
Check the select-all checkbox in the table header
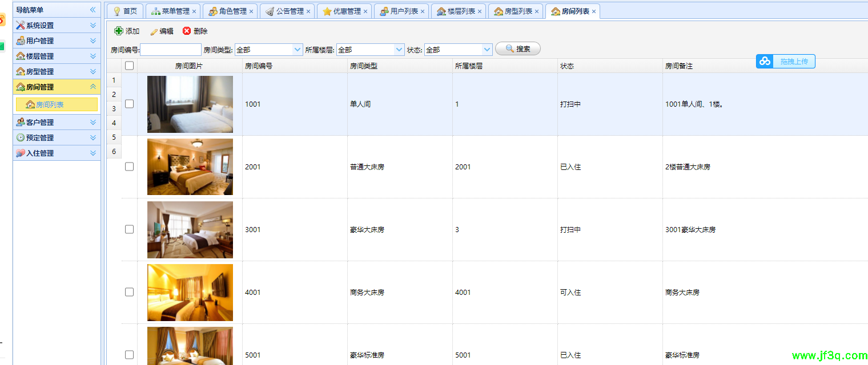[x=129, y=65]
